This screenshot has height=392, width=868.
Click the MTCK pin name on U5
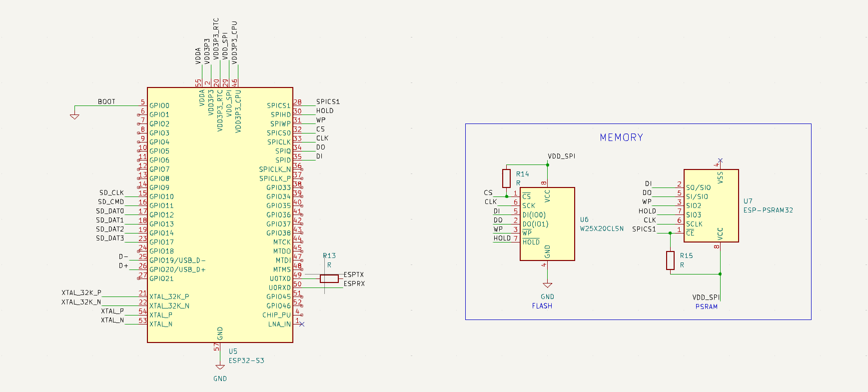point(282,242)
